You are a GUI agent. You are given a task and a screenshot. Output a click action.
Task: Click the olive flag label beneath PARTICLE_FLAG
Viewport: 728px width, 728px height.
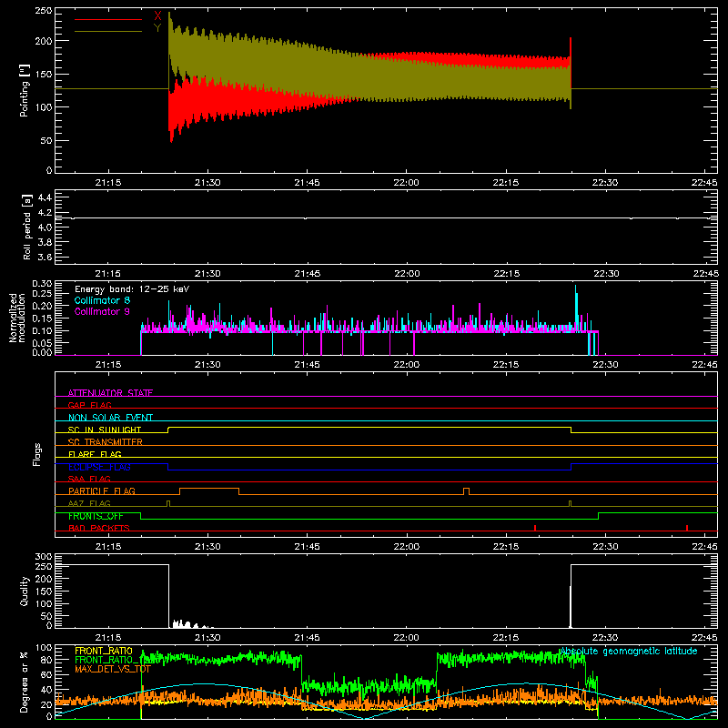pyautogui.click(x=89, y=503)
